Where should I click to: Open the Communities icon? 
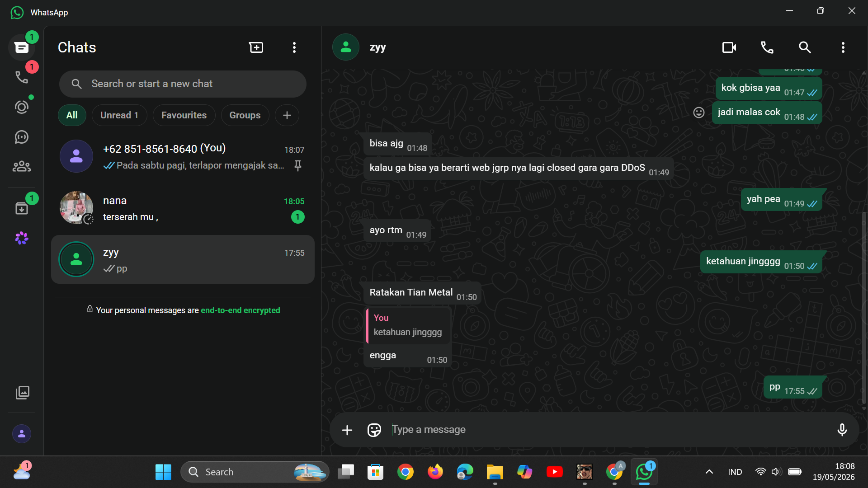coord(21,167)
